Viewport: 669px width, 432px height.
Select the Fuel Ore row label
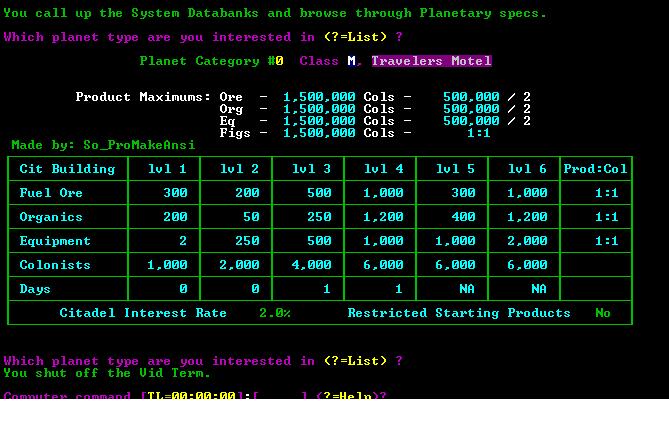point(51,193)
